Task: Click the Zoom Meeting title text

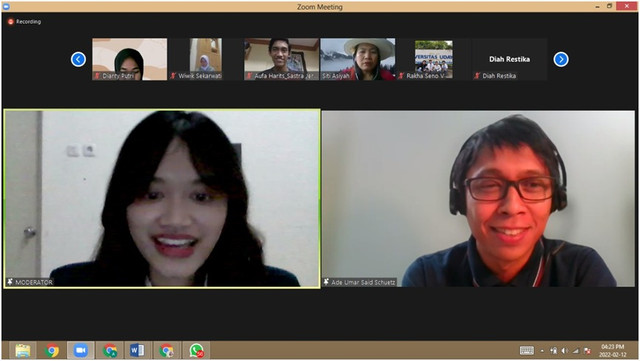Action: click(x=320, y=7)
